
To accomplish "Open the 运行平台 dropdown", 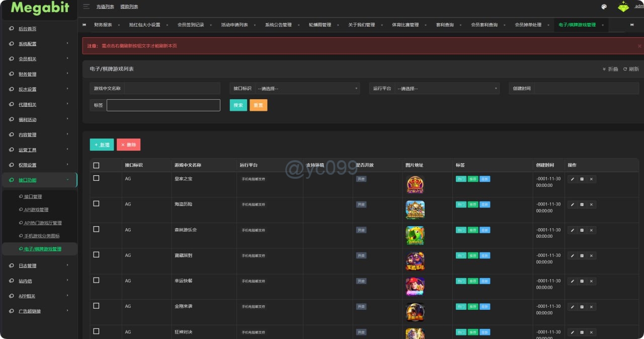I will (447, 89).
